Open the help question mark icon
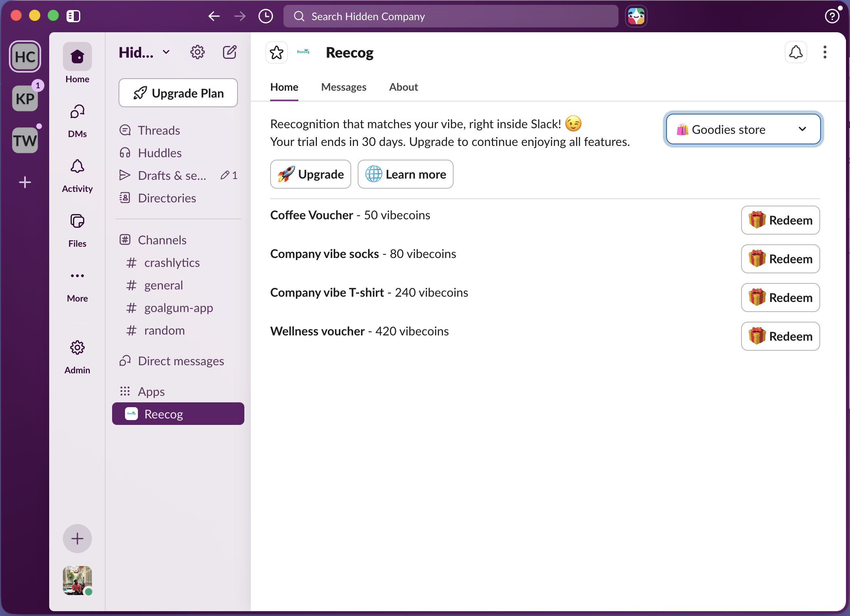850x616 pixels. (x=832, y=16)
